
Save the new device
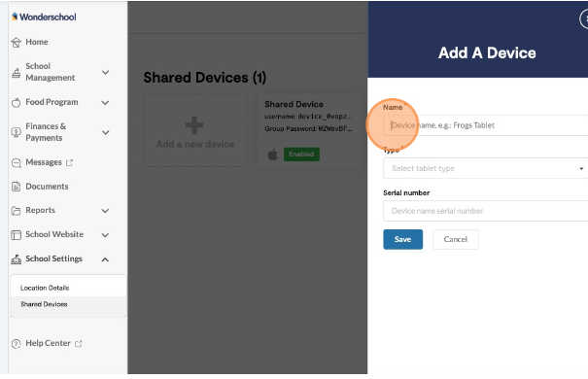point(402,239)
